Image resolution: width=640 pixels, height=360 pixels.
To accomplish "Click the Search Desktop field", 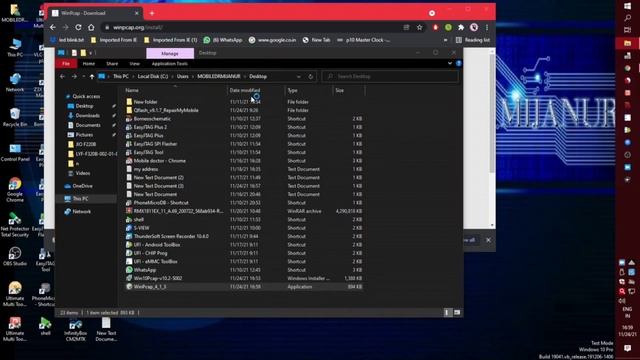I will [390, 76].
